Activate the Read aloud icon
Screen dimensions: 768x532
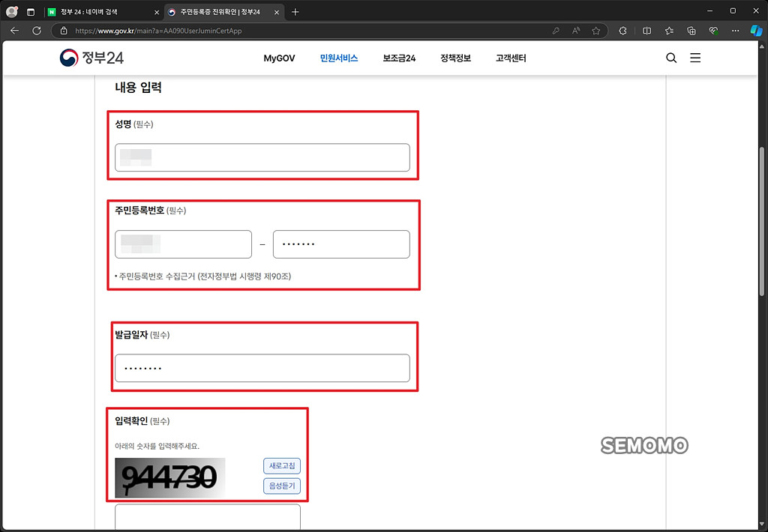tap(576, 30)
